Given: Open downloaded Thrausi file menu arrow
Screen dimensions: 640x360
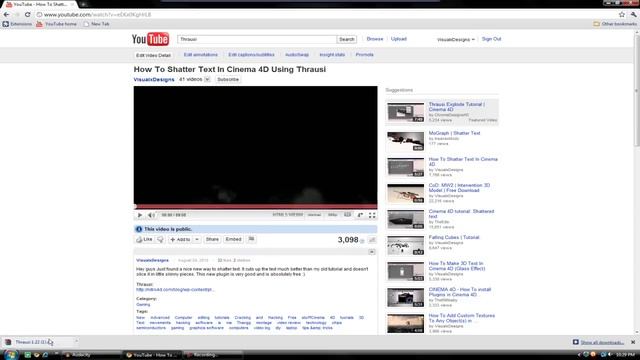Looking at the screenshot, I should tap(76, 342).
